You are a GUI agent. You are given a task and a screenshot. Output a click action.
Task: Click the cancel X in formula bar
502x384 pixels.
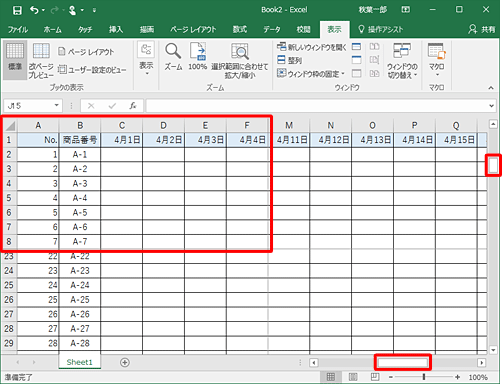click(91, 106)
